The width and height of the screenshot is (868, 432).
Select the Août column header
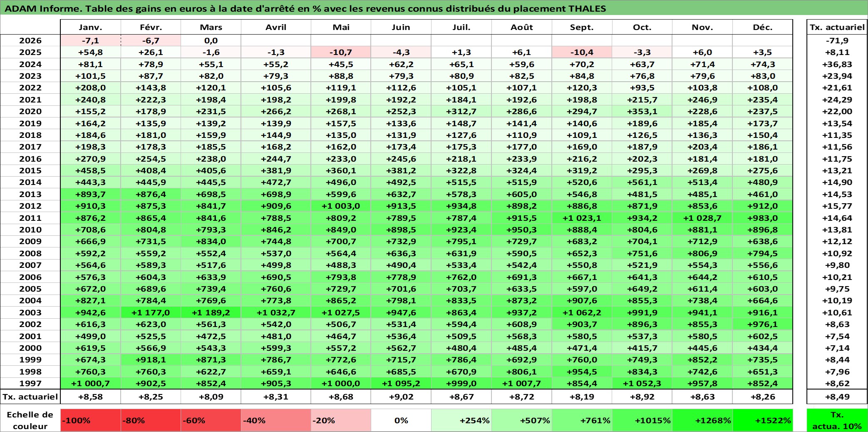522,27
